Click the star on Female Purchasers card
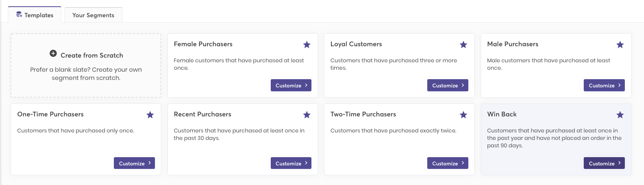The width and height of the screenshot is (644, 185). pyautogui.click(x=307, y=45)
